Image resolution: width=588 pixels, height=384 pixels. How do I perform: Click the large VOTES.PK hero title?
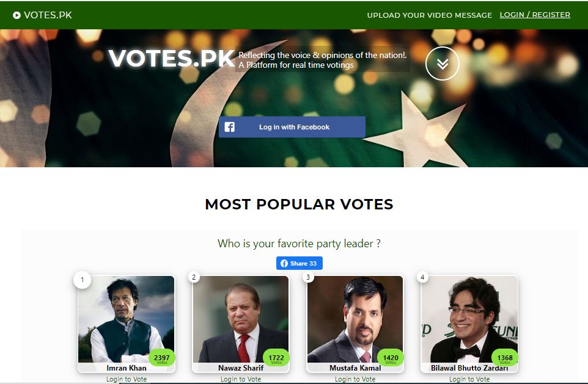[x=171, y=59]
